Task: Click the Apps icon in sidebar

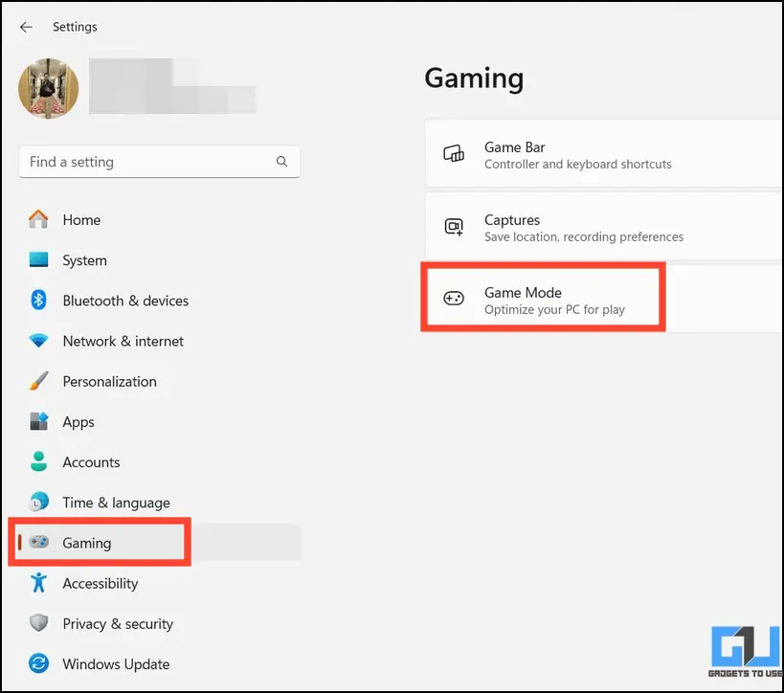Action: 38,421
